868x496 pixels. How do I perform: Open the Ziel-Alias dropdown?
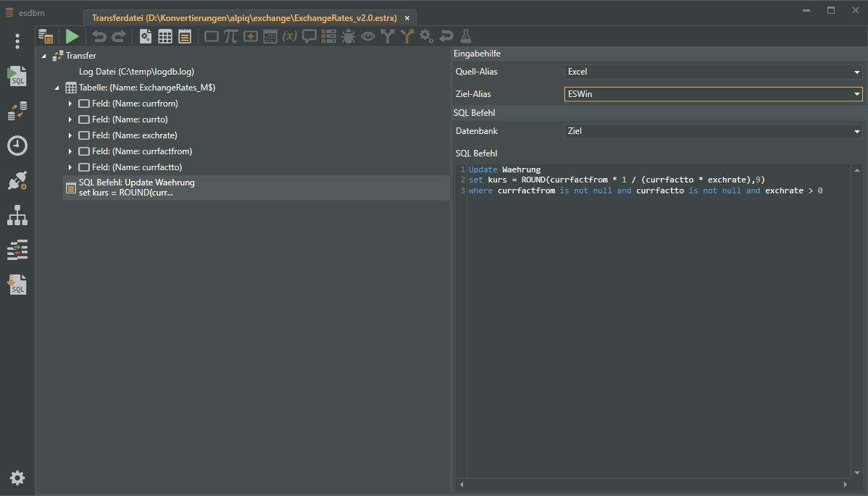(x=713, y=94)
